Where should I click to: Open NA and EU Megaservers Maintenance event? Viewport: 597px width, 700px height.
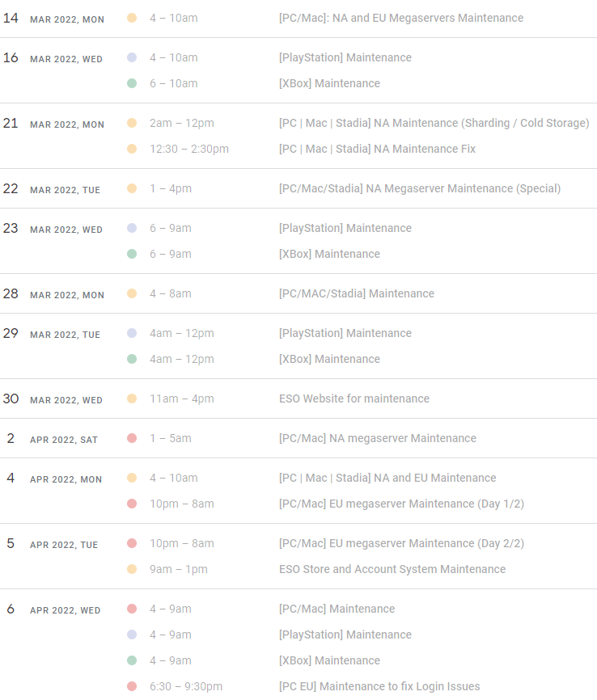pyautogui.click(x=400, y=18)
